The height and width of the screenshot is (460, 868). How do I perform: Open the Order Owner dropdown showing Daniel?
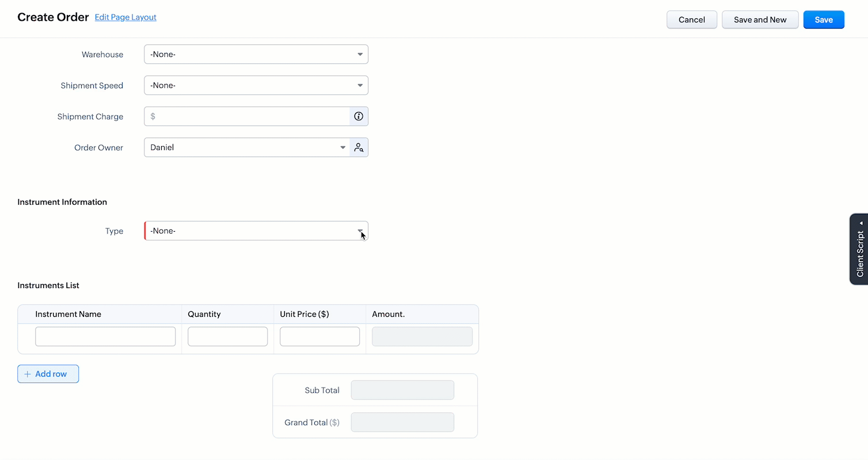[x=246, y=148]
